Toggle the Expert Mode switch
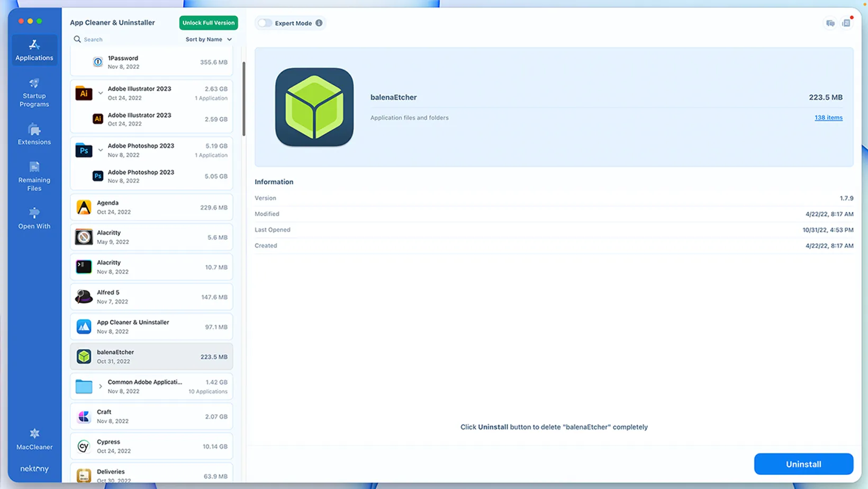The image size is (868, 489). [265, 23]
